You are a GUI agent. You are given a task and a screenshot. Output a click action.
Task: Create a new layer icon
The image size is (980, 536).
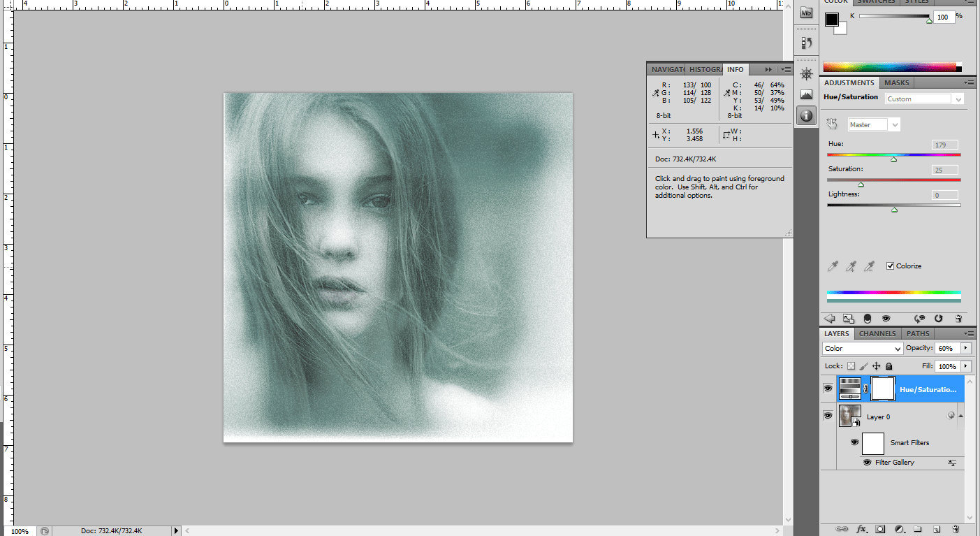937,529
